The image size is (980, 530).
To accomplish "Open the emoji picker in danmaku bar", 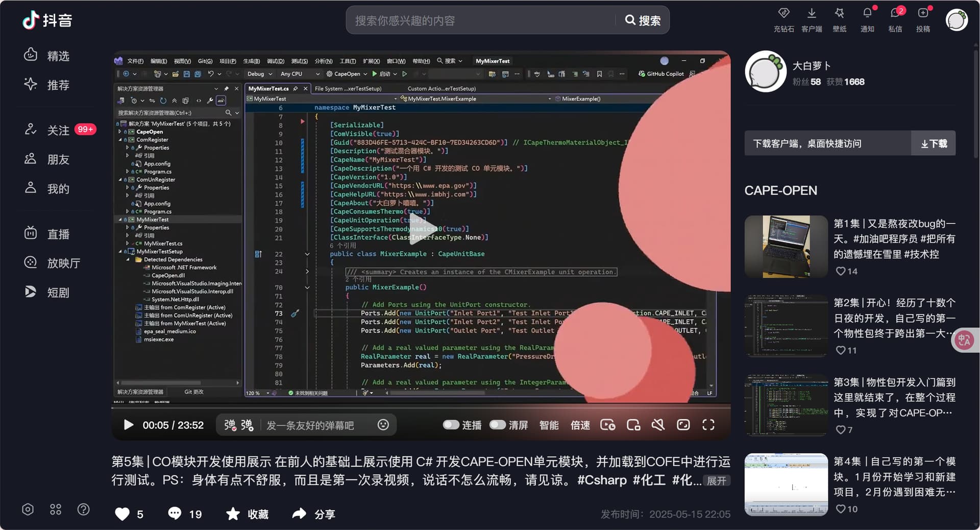I will [383, 425].
